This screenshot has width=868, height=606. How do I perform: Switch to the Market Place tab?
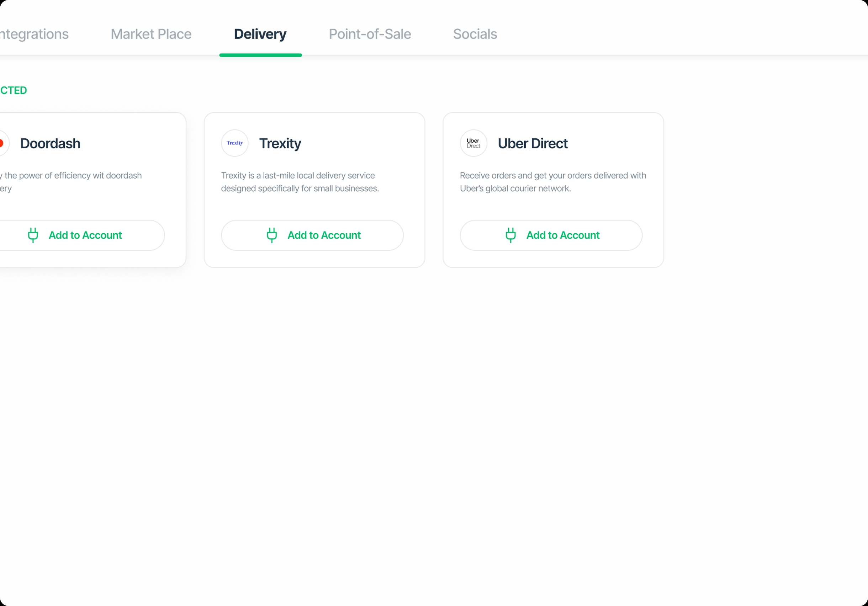tap(151, 34)
